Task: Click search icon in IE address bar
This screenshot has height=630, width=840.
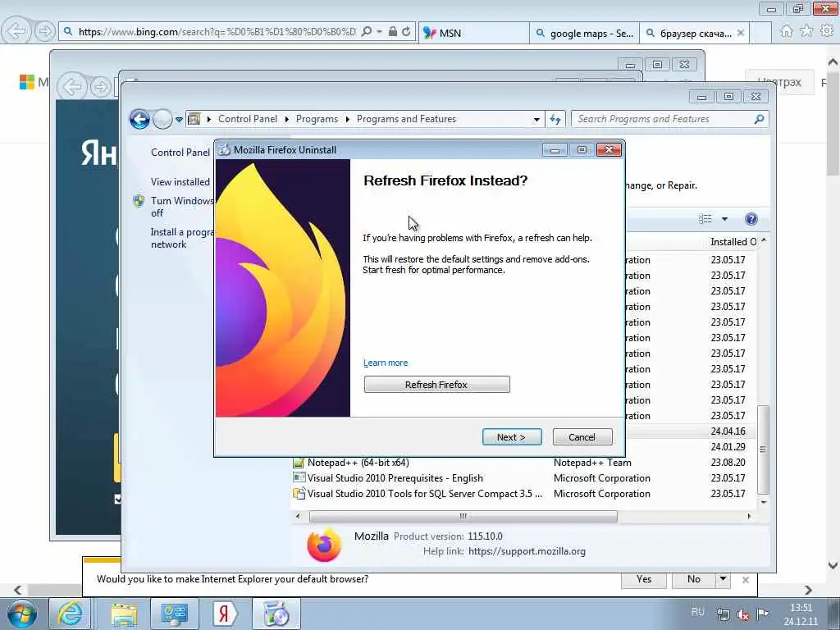Action: [x=367, y=32]
